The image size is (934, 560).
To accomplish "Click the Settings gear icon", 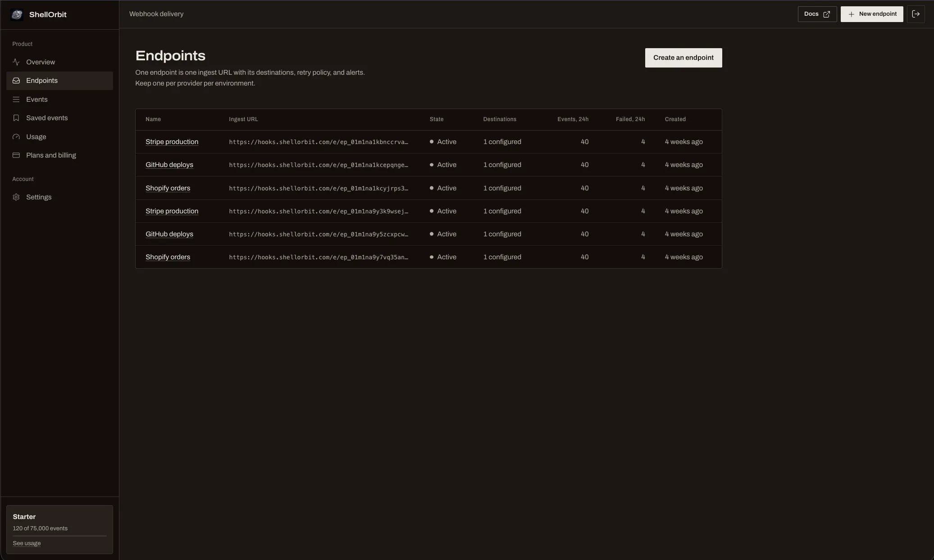I will (16, 197).
